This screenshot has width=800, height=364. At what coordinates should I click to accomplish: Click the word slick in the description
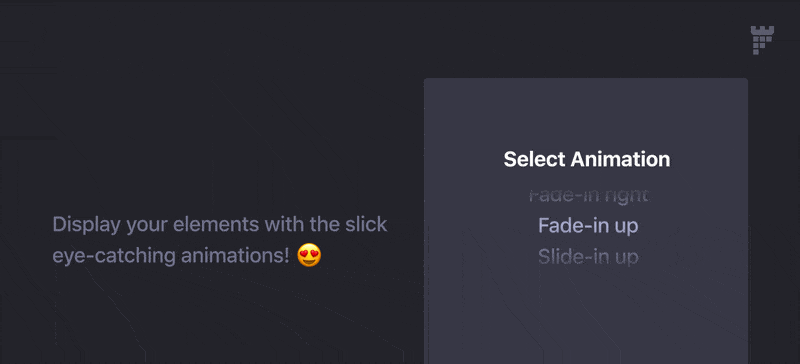[x=366, y=225]
